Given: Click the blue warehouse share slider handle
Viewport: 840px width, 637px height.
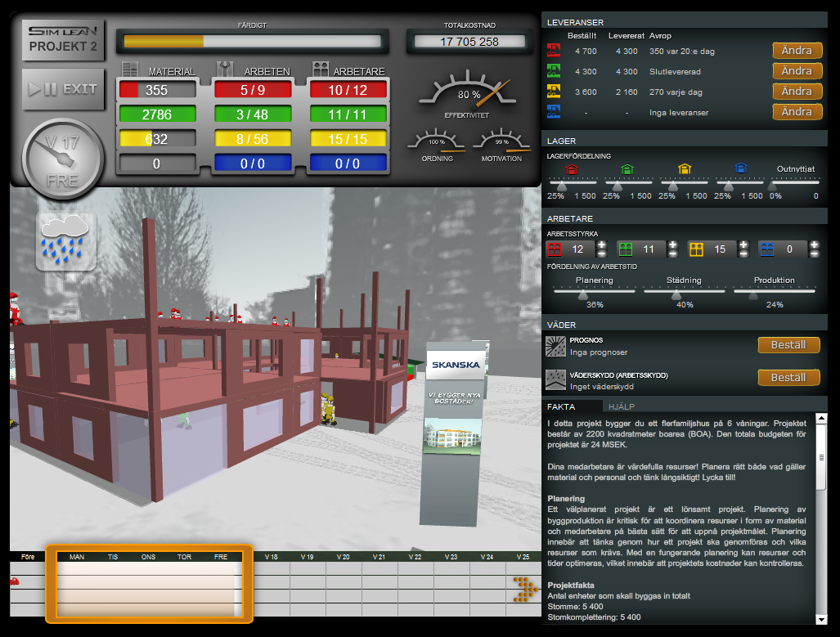Looking at the screenshot, I should click(x=729, y=186).
